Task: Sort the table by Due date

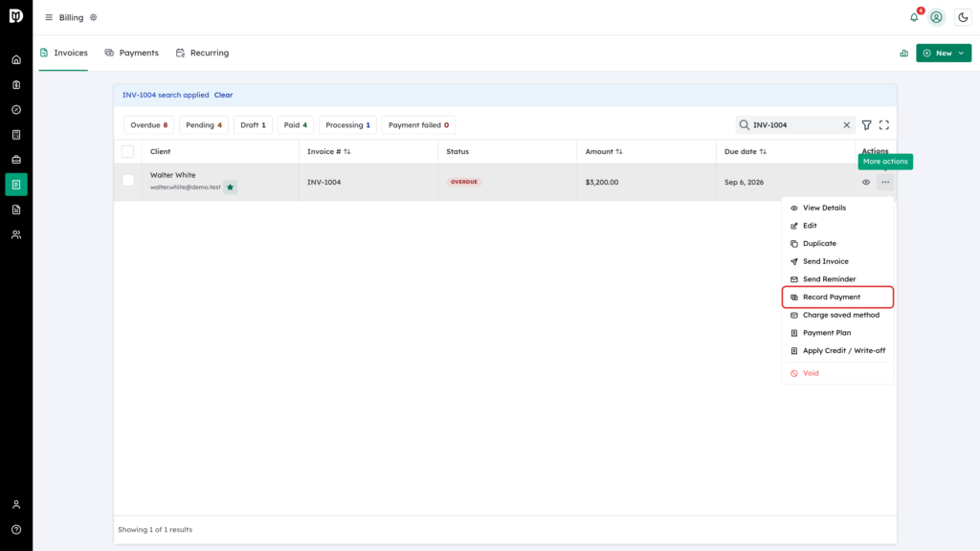Action: point(745,151)
